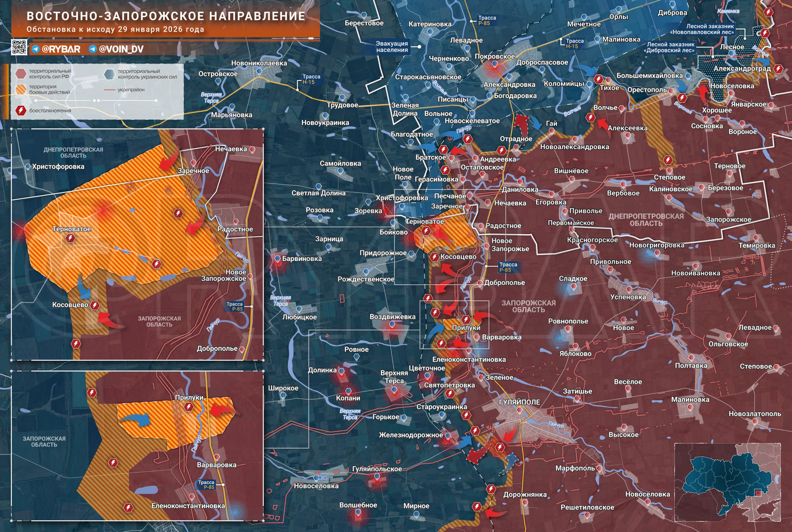The height and width of the screenshot is (532, 792).
Task: Click the Трасса Н-15 road label
Action: tap(311, 79)
